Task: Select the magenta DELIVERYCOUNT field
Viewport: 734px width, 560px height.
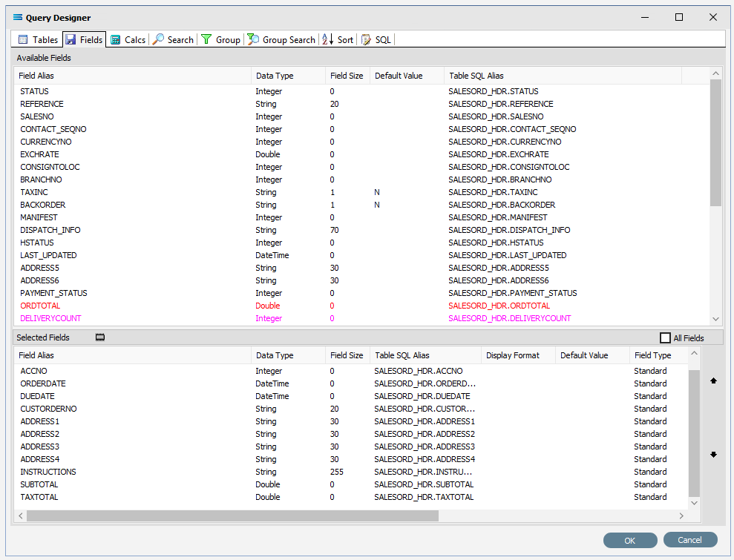Action: [362, 319]
